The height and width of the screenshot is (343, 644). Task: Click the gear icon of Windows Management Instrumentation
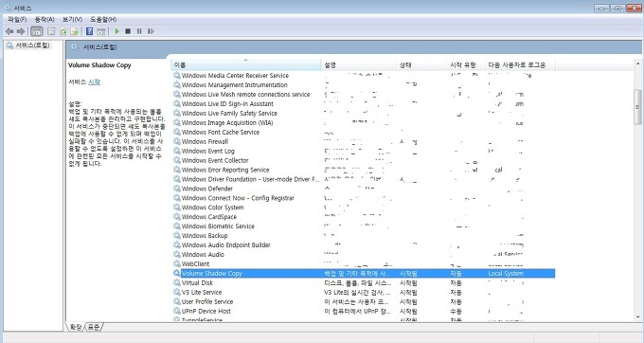pyautogui.click(x=176, y=84)
